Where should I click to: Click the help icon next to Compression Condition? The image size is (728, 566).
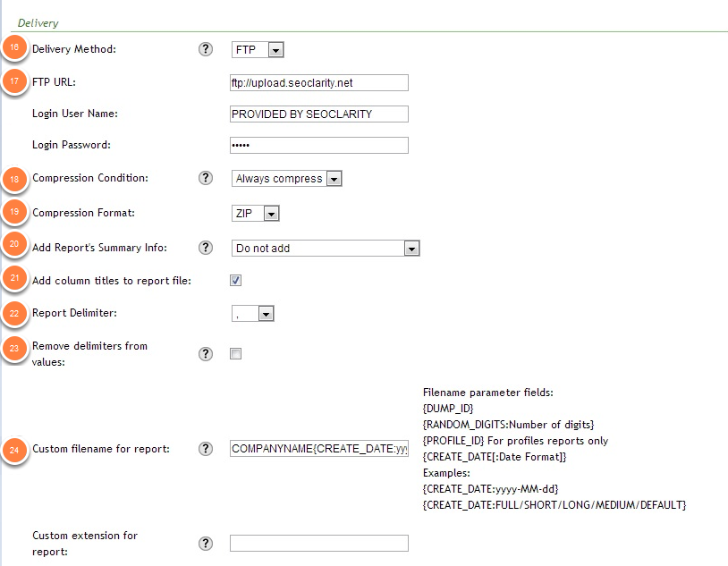[206, 179]
